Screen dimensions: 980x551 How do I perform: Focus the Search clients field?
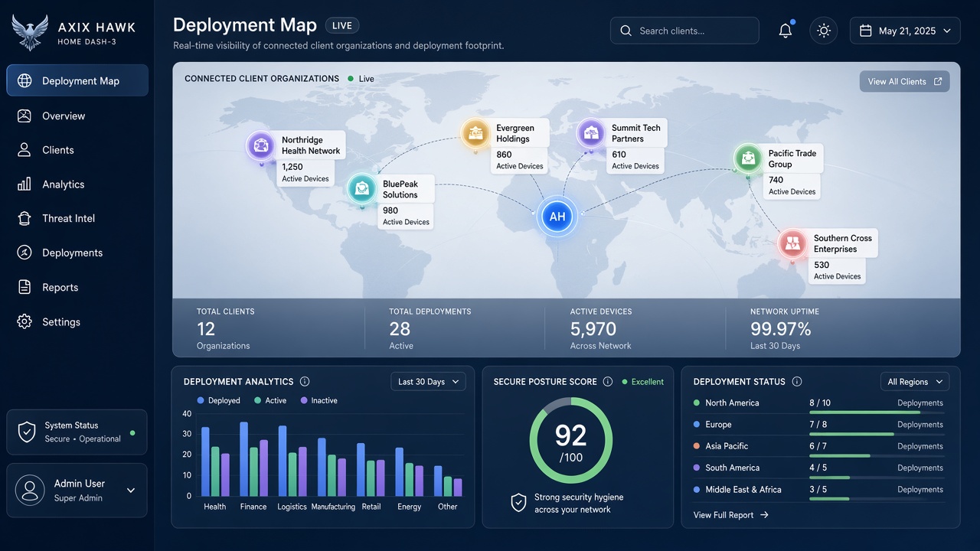click(684, 31)
